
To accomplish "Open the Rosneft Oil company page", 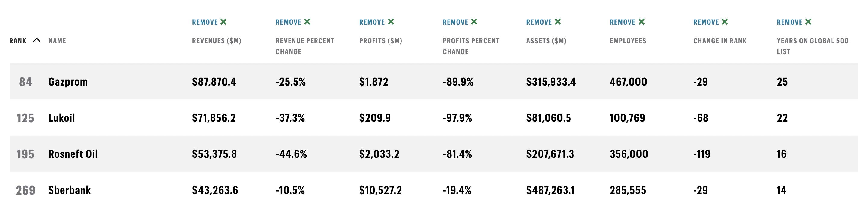I will click(x=73, y=154).
